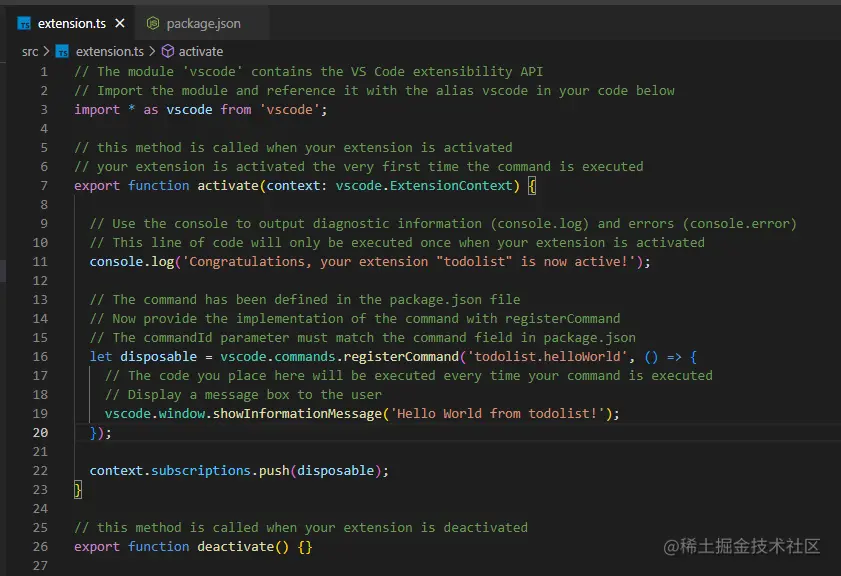Click the cube symbol icon beside activate

pyautogui.click(x=168, y=51)
